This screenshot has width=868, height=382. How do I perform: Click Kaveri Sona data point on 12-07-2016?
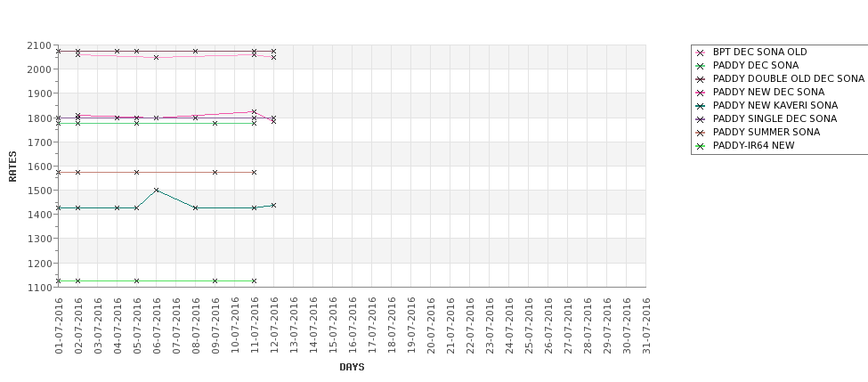(x=273, y=206)
